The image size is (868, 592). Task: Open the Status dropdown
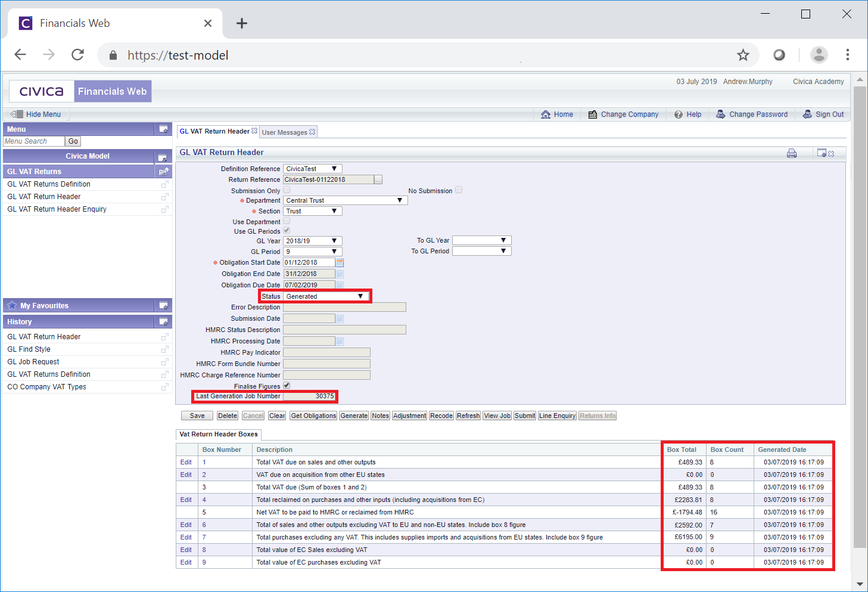[x=326, y=296]
